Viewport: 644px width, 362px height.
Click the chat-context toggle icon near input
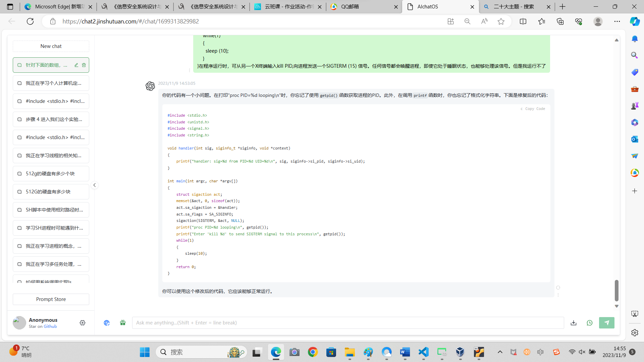click(x=590, y=323)
